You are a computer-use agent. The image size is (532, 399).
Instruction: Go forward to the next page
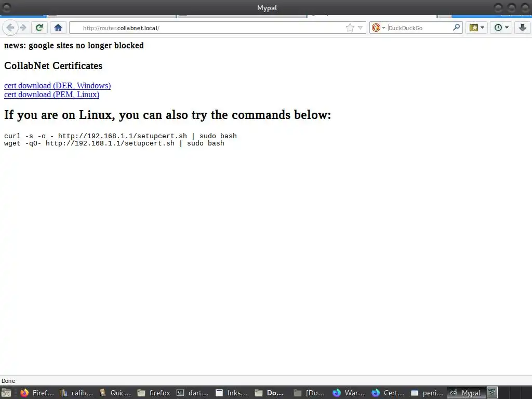pyautogui.click(x=23, y=28)
